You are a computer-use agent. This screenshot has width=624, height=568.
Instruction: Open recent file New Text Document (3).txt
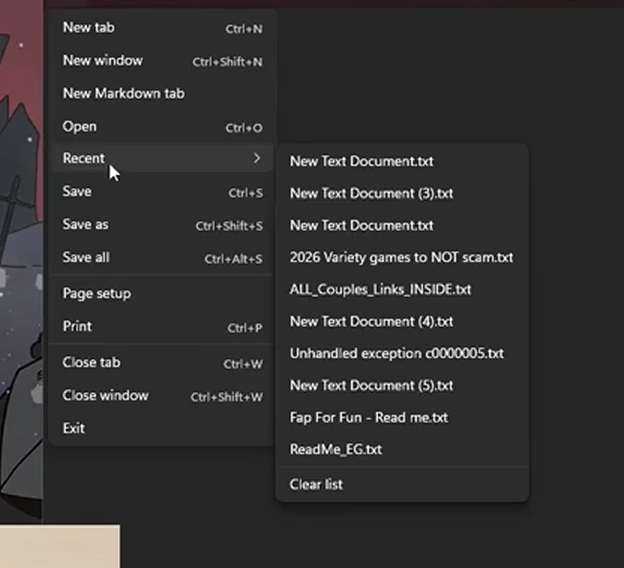point(402,193)
